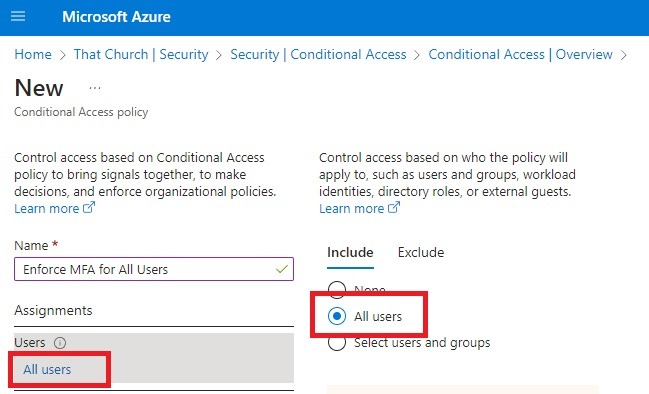
Task: Focus the policy Name input field
Action: 154,269
